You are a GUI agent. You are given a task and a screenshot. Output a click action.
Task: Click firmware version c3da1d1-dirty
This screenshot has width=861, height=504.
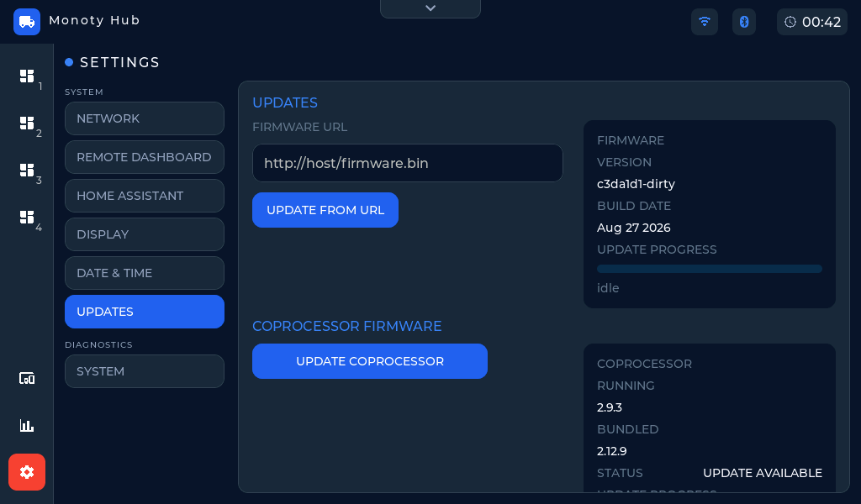pos(636,184)
